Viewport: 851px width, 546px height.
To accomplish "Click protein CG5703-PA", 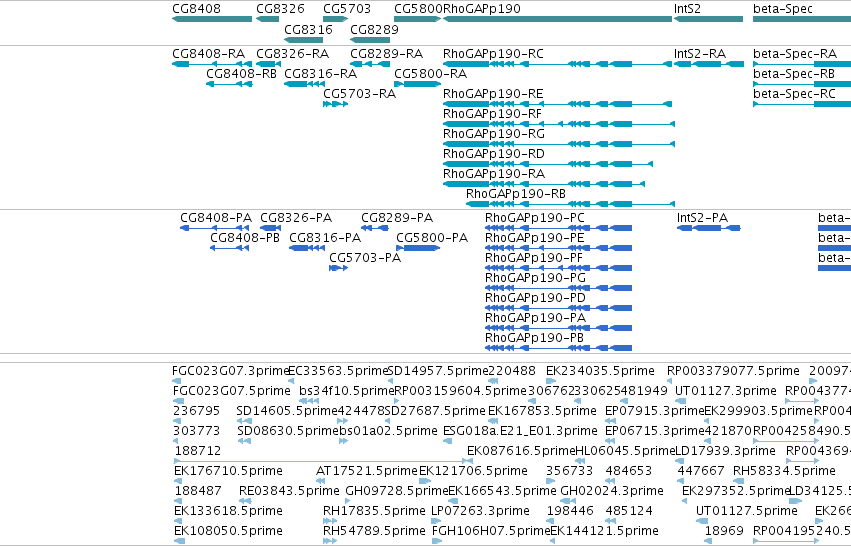I will click(339, 269).
